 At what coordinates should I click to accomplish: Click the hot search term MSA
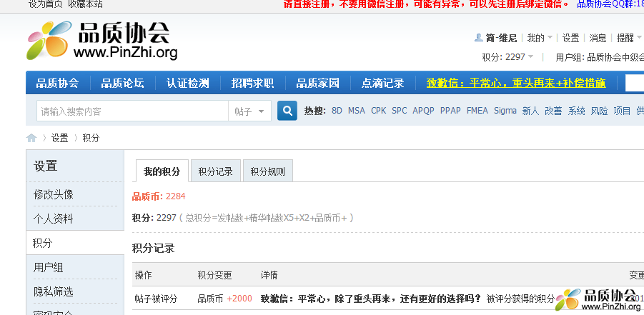(x=357, y=111)
